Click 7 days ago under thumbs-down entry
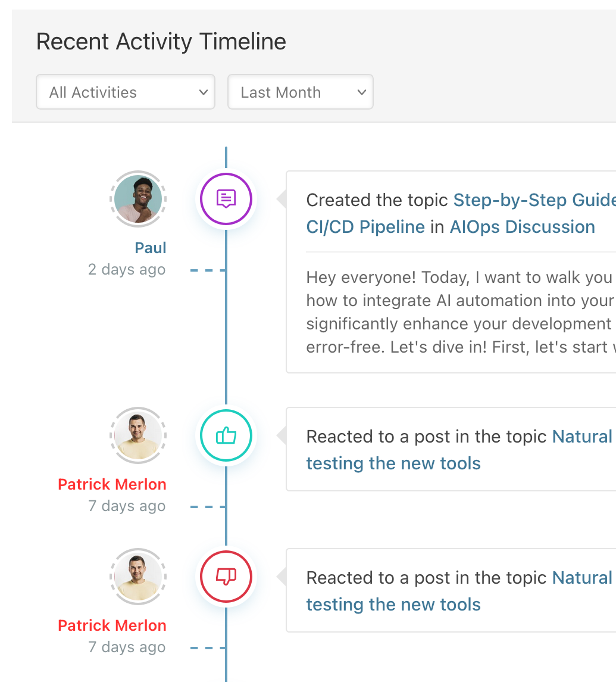Screen dimensions: 616x682 [x=127, y=647]
